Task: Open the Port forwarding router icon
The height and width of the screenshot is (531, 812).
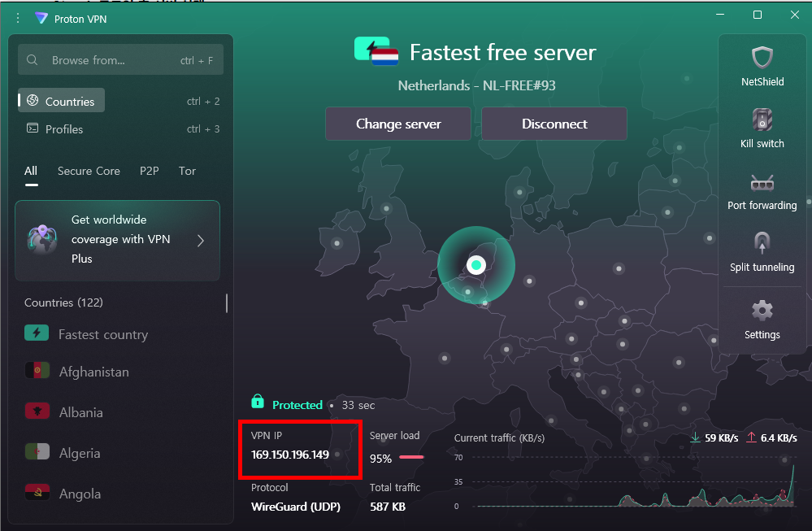Action: pos(762,183)
